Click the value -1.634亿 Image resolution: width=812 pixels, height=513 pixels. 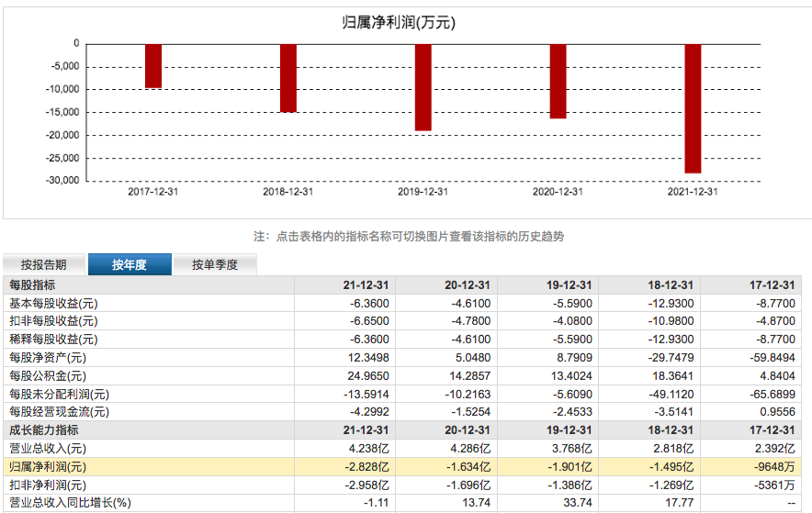pyautogui.click(x=468, y=467)
